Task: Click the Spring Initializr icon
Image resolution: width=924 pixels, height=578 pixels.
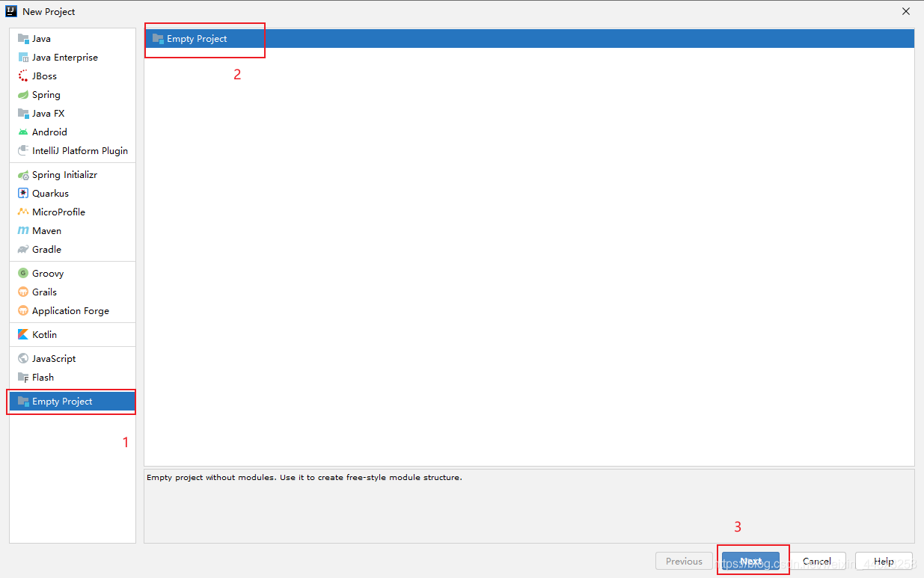Action: 23,174
